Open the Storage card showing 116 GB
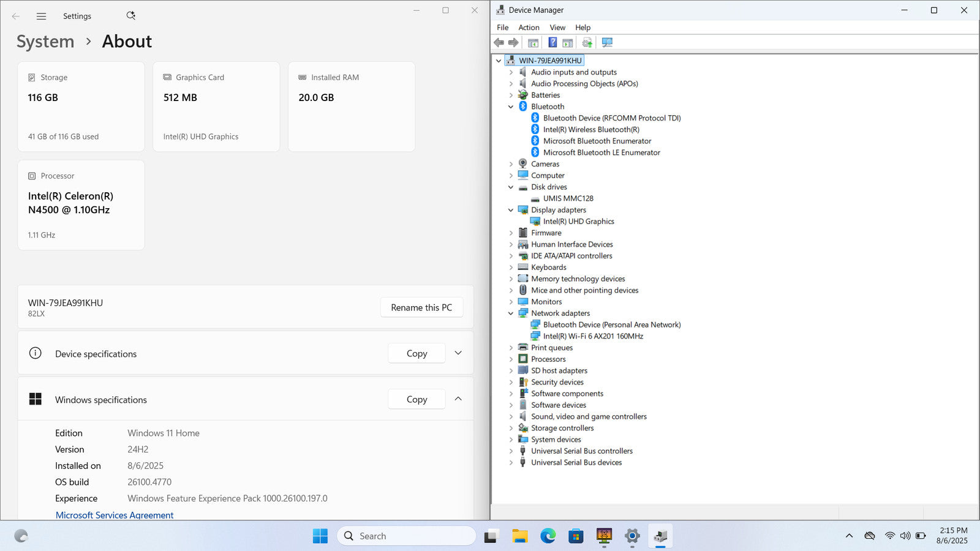980x551 pixels. click(81, 107)
